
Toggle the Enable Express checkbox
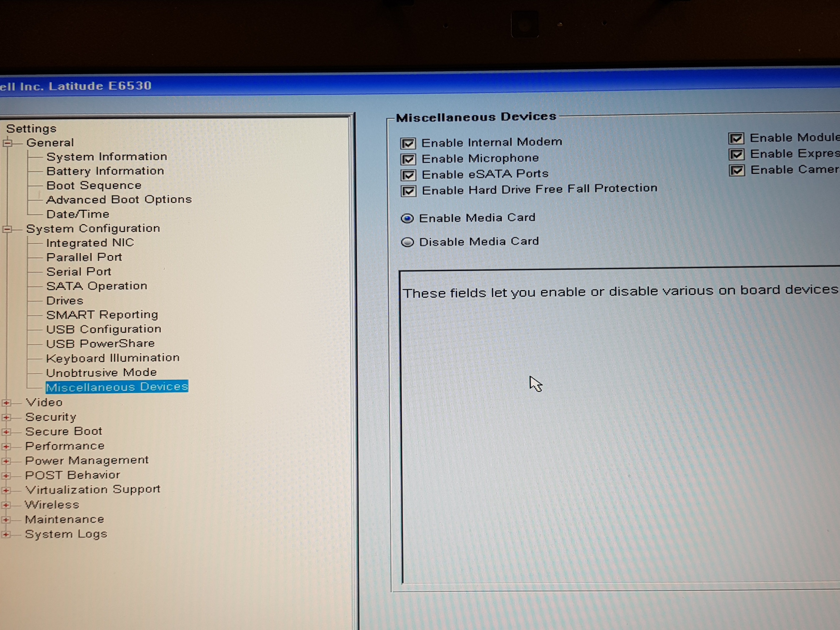click(x=737, y=155)
